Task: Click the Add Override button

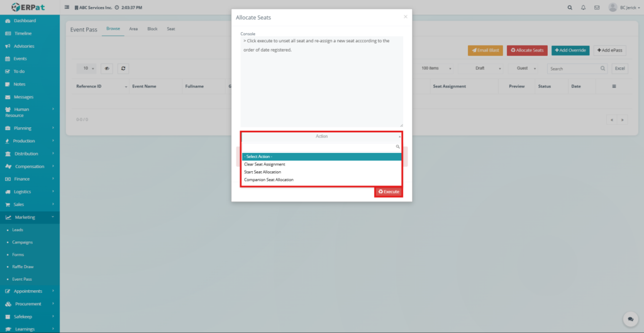Action: point(570,50)
